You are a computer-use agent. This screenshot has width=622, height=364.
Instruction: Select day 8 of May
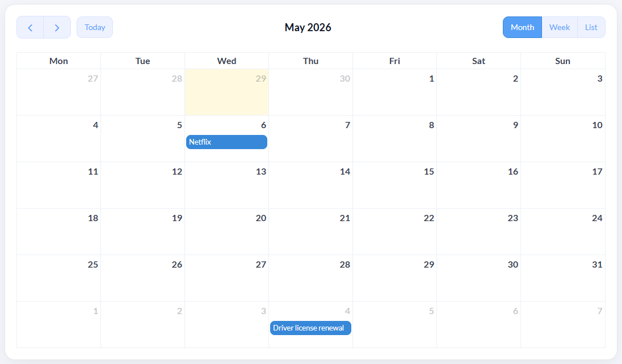(x=394, y=139)
